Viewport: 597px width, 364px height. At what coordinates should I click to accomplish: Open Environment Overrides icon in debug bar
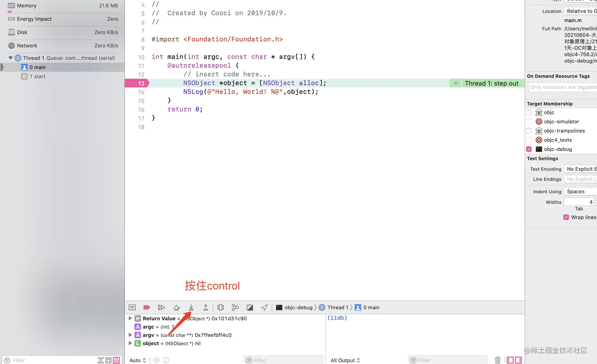click(x=250, y=308)
